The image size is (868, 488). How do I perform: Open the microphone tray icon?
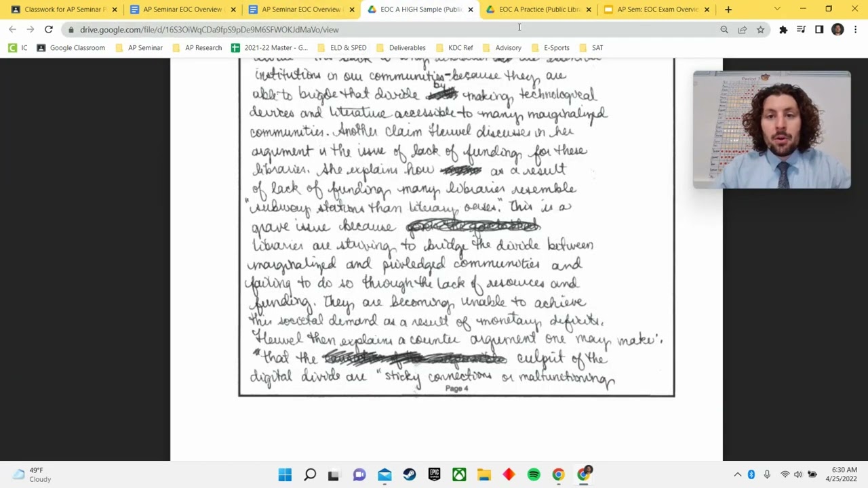coord(767,475)
